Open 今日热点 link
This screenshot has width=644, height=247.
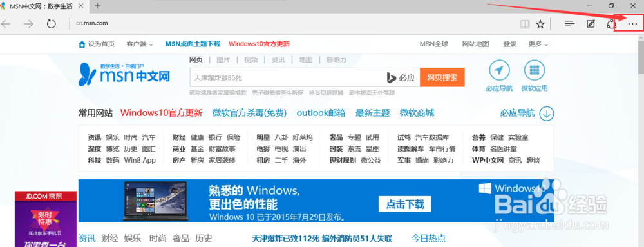(x=428, y=238)
